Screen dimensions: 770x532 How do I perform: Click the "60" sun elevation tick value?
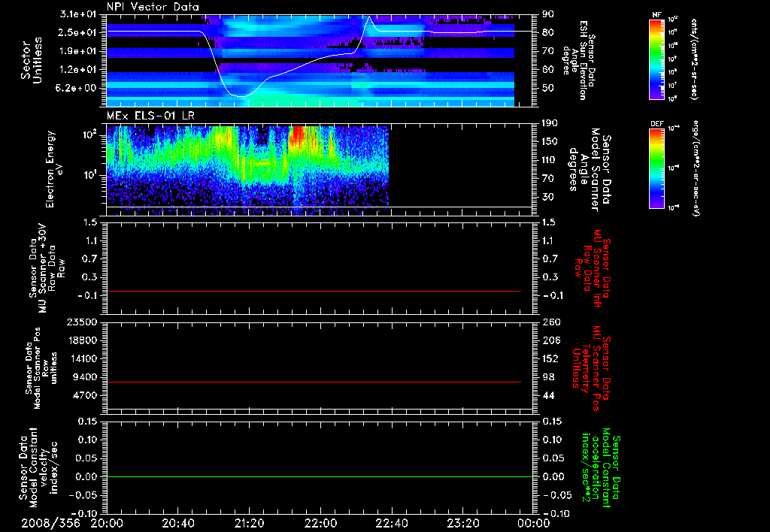point(548,70)
